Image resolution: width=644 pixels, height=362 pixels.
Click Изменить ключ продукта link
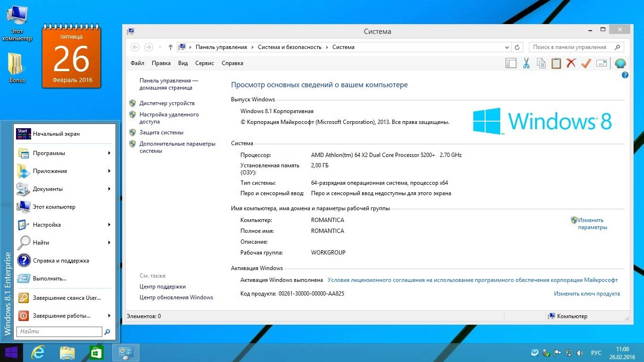click(x=587, y=294)
